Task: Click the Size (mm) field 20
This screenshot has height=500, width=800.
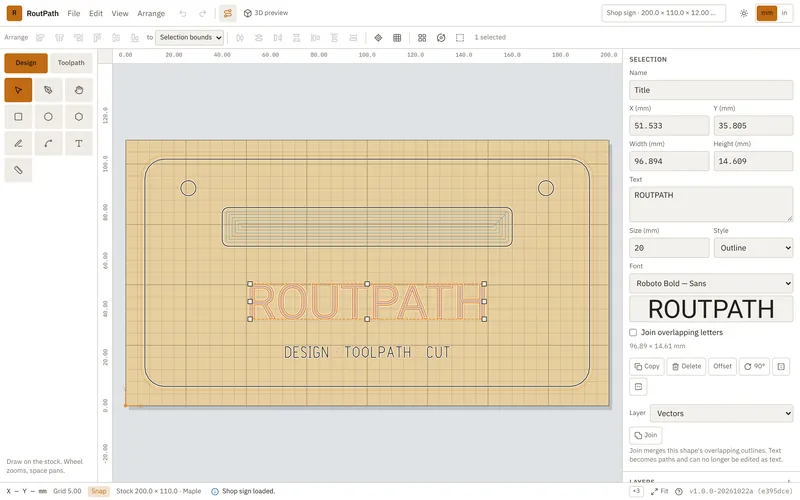Action: [669, 247]
